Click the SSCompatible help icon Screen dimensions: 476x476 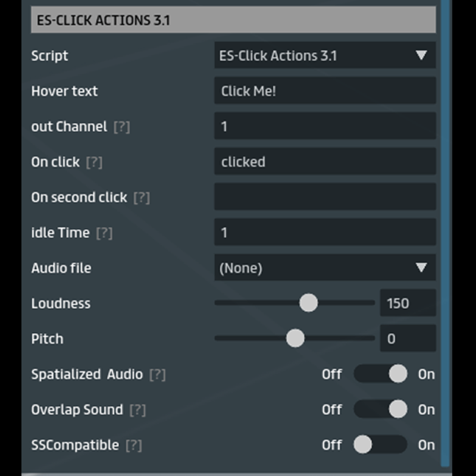pyautogui.click(x=134, y=445)
